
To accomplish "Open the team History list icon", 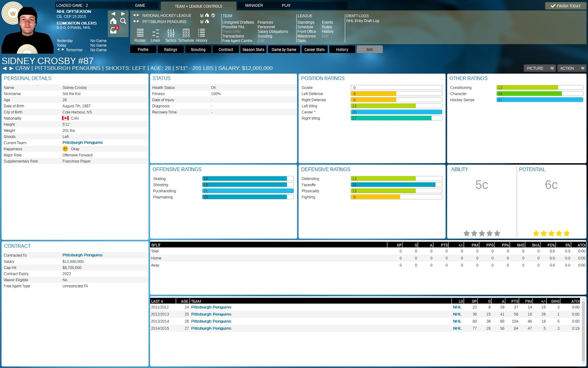I will coord(201,35).
